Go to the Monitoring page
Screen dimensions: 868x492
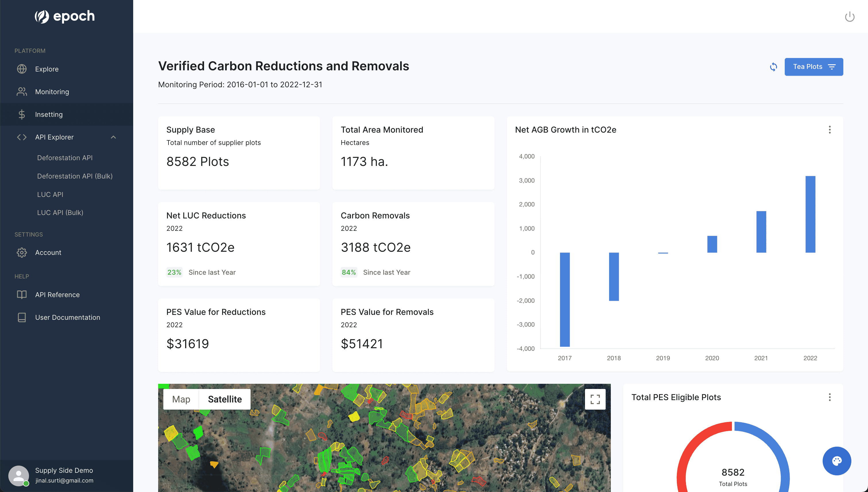pos(52,92)
